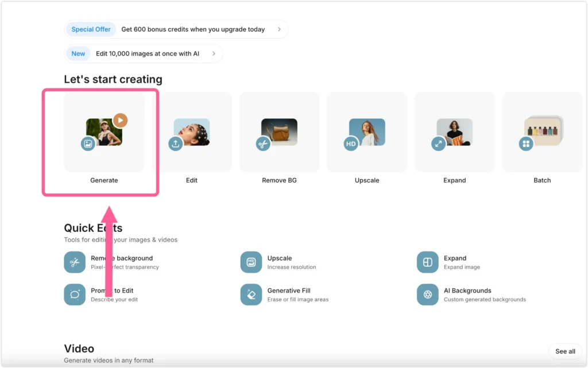Click the Video section heading

[79, 348]
